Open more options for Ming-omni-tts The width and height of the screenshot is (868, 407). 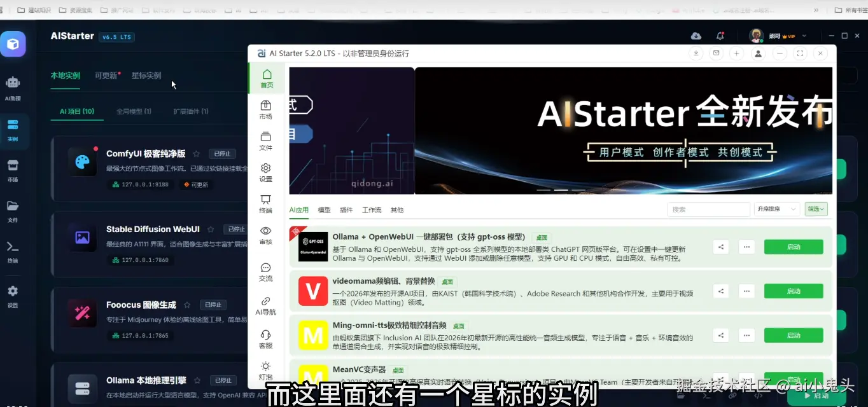pos(746,335)
